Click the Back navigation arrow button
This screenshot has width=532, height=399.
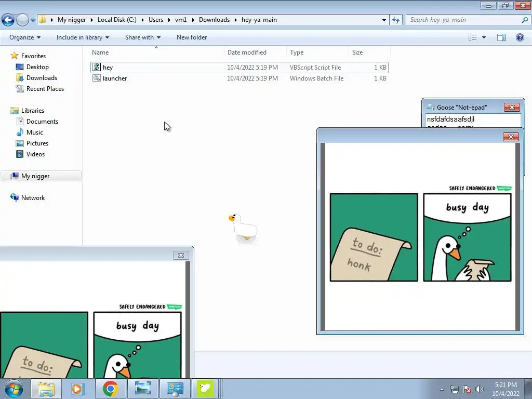click(8, 20)
